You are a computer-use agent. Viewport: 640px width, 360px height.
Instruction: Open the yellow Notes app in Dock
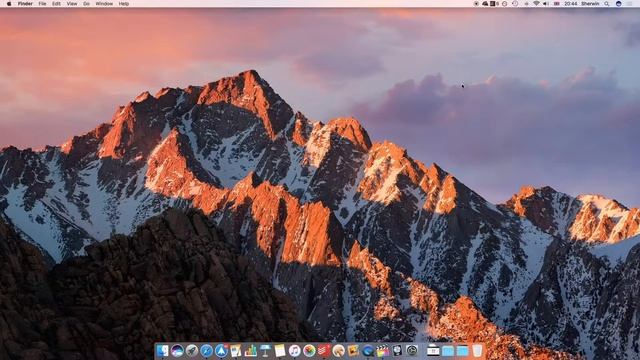(x=280, y=351)
